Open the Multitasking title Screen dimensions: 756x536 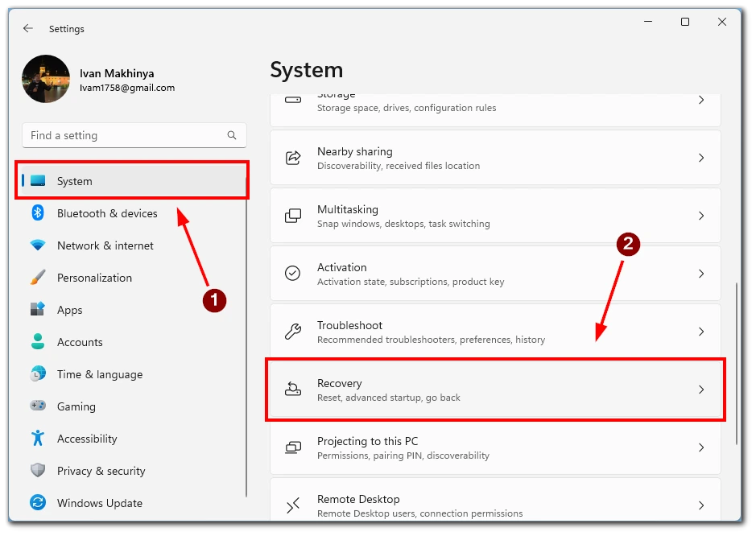point(348,209)
